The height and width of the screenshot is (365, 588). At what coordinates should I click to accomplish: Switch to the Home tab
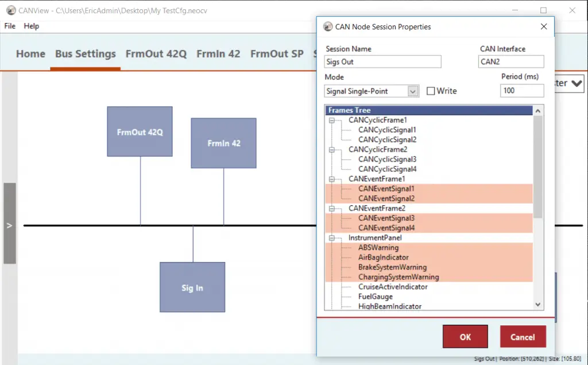[30, 54]
